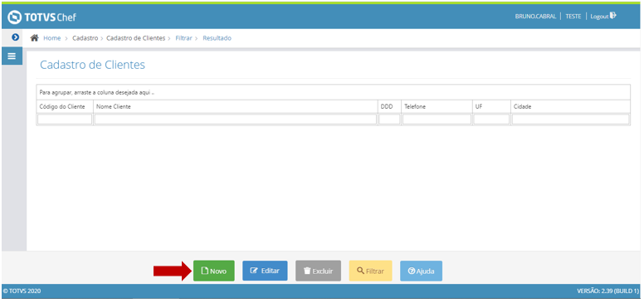
Task: Click the BRUNO.CABRAL user name
Action: tap(535, 17)
